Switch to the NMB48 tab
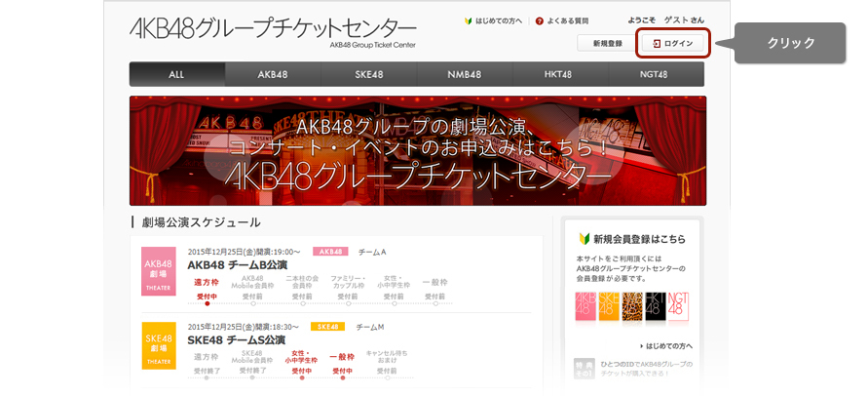The image size is (868, 396). [x=465, y=74]
